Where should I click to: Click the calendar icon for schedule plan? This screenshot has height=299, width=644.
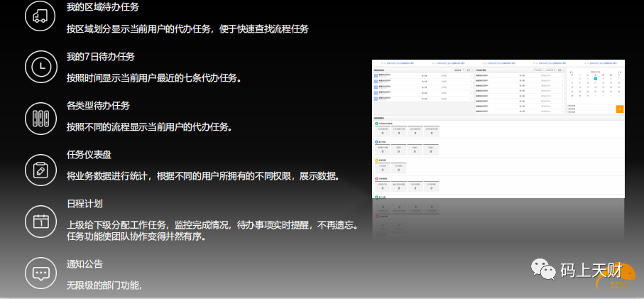tap(40, 221)
